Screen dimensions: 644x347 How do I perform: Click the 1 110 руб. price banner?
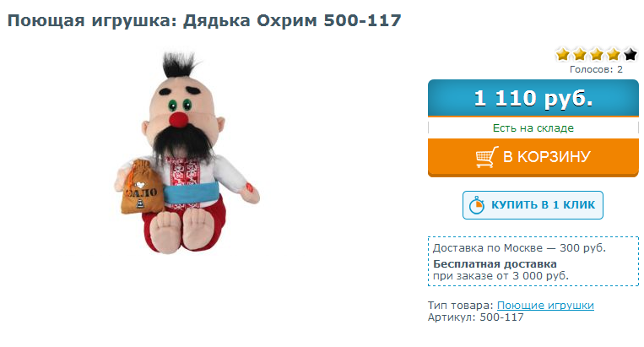[533, 98]
